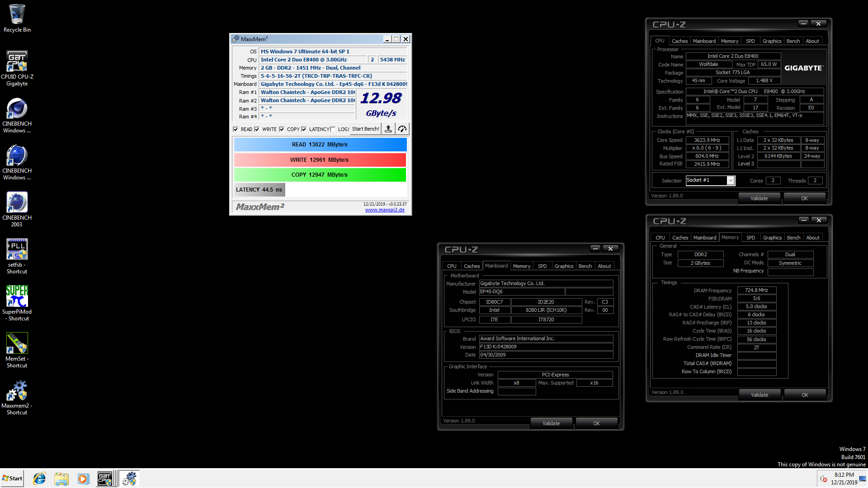Click the blue READ 13022 MByte/s bar
Screen dimensions: 868x488
pos(320,145)
